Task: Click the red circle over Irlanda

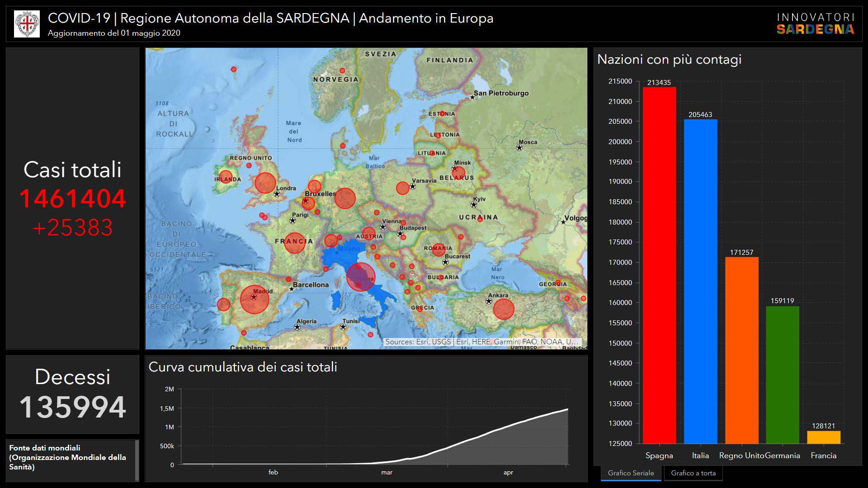Action: (226, 177)
